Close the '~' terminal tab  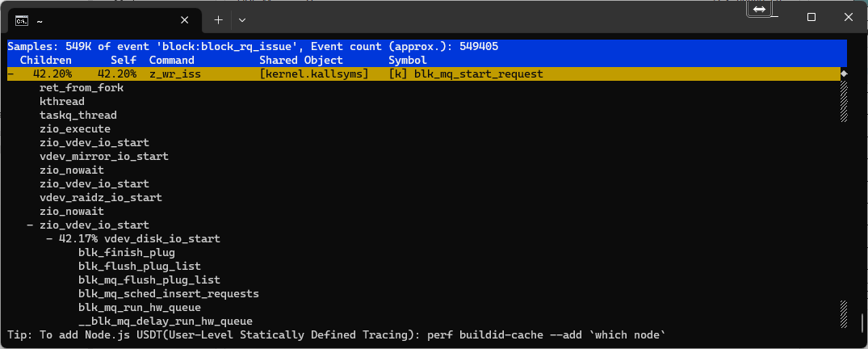[187, 18]
